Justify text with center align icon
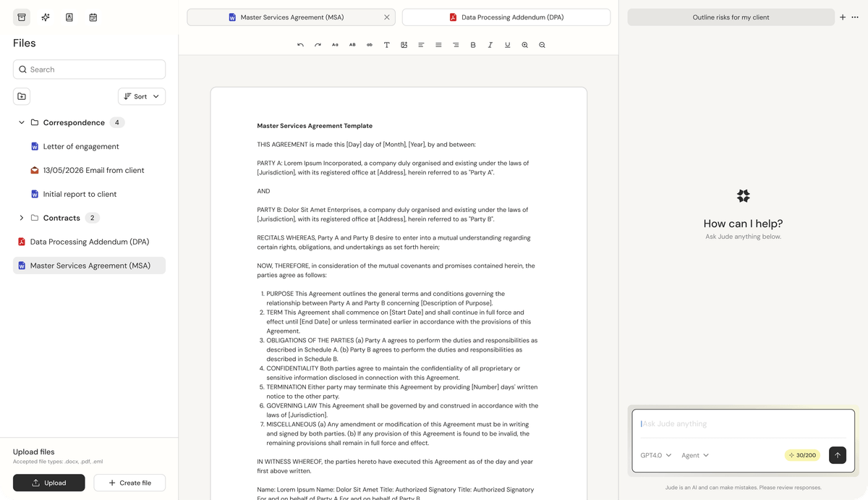 tap(438, 45)
